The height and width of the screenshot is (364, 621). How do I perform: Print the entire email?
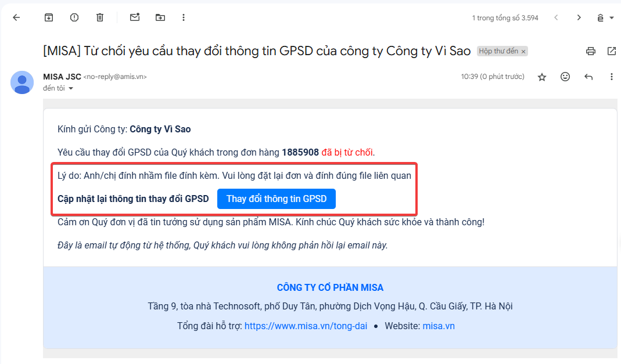tap(591, 51)
